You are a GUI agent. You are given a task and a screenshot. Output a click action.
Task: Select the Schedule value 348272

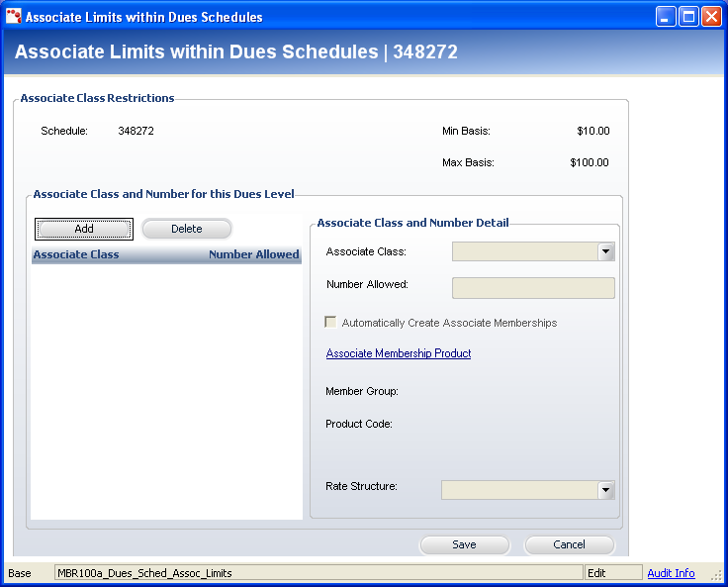pyautogui.click(x=136, y=131)
